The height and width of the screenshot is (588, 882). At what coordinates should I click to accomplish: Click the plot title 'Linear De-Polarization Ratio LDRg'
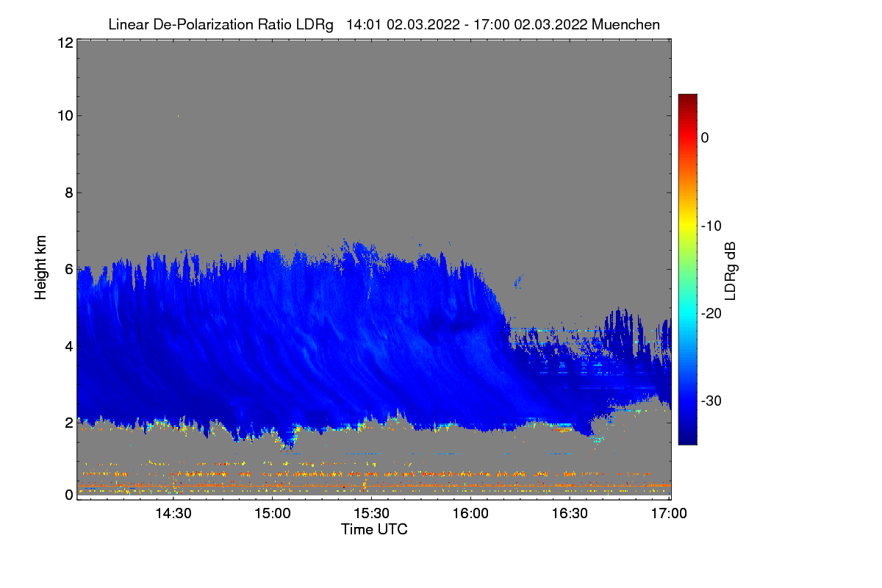[x=220, y=24]
